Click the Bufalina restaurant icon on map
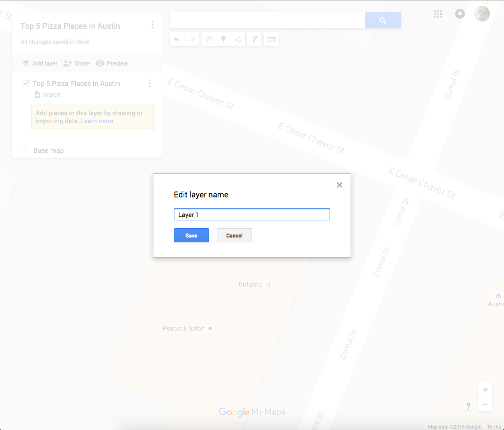 pyautogui.click(x=268, y=284)
